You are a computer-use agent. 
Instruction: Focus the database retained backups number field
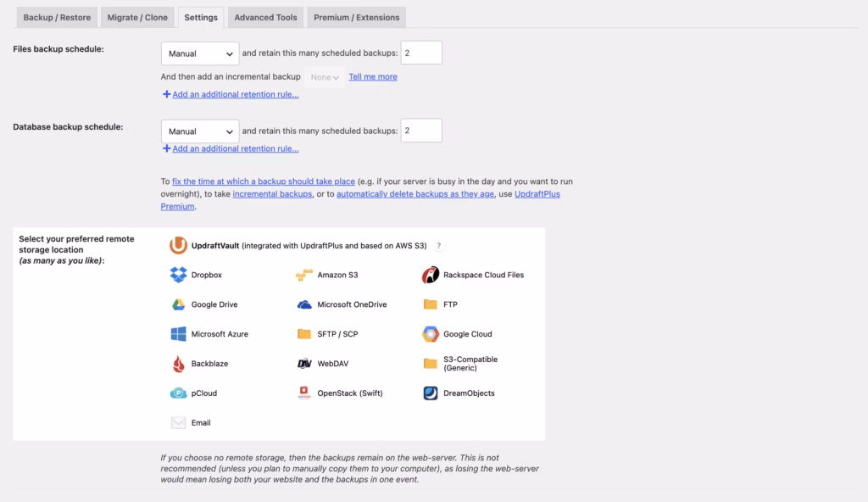[x=421, y=131]
